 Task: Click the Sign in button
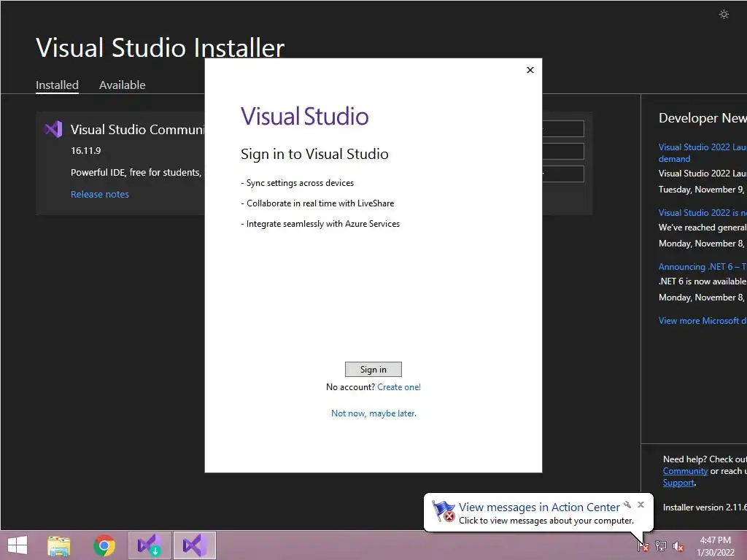pos(373,370)
